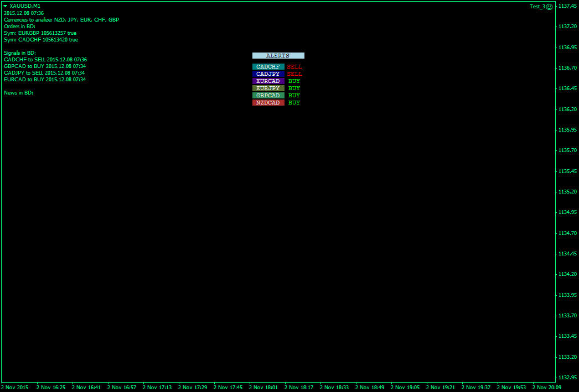Click the '2 Nov 17:29' time axis label

(193, 388)
